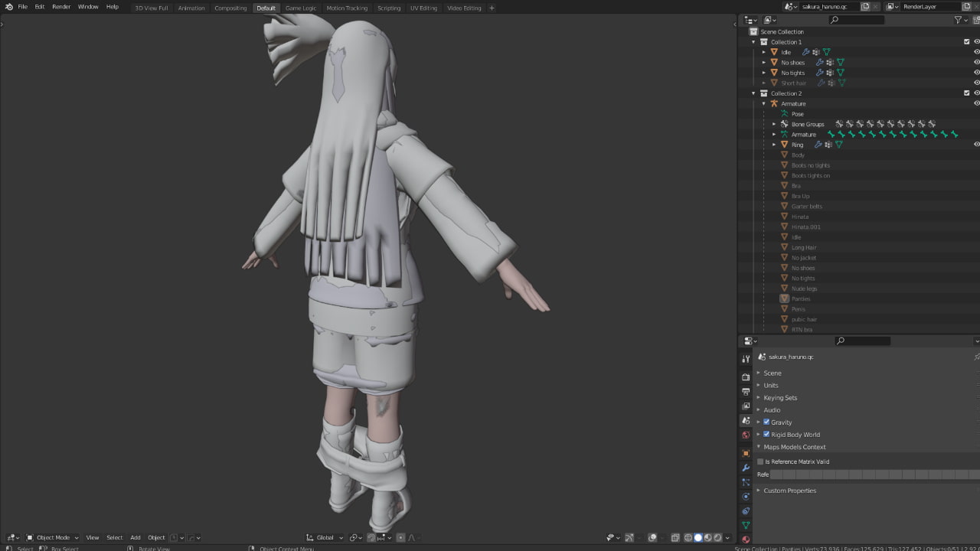980x551 pixels.
Task: Open the File menu
Action: [23, 7]
